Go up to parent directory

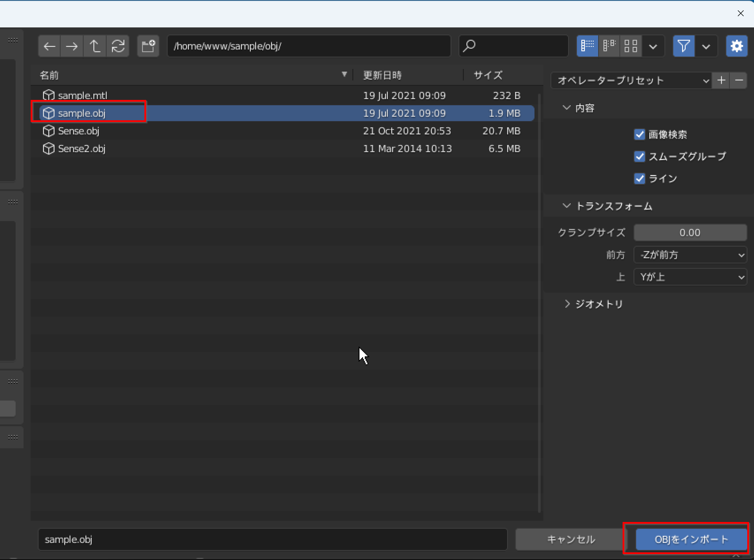pos(95,46)
